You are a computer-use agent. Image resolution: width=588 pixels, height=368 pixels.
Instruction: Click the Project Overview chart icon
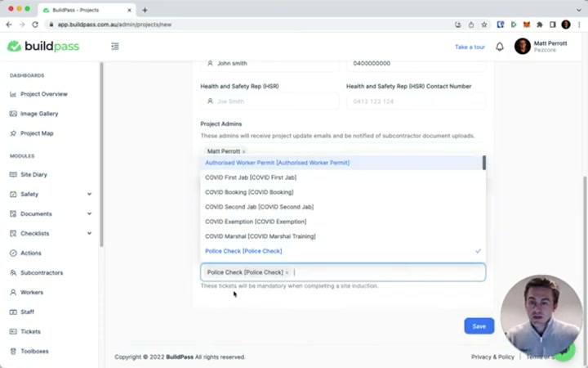point(13,94)
